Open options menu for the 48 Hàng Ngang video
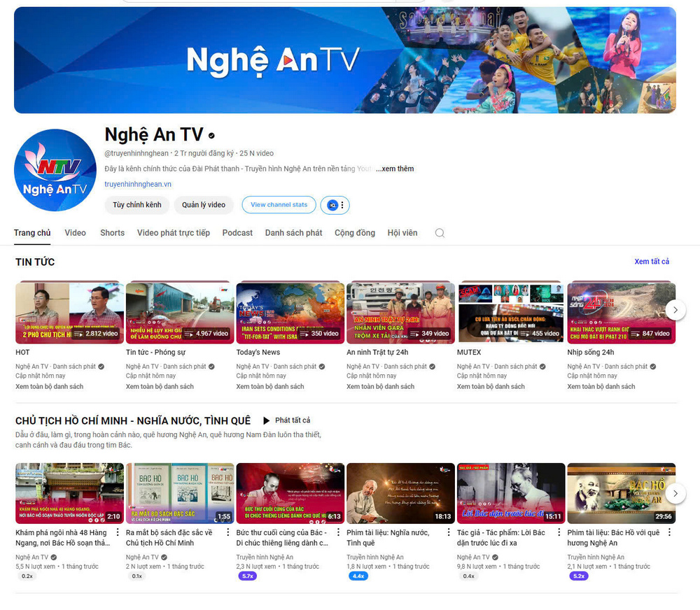 coord(118,532)
